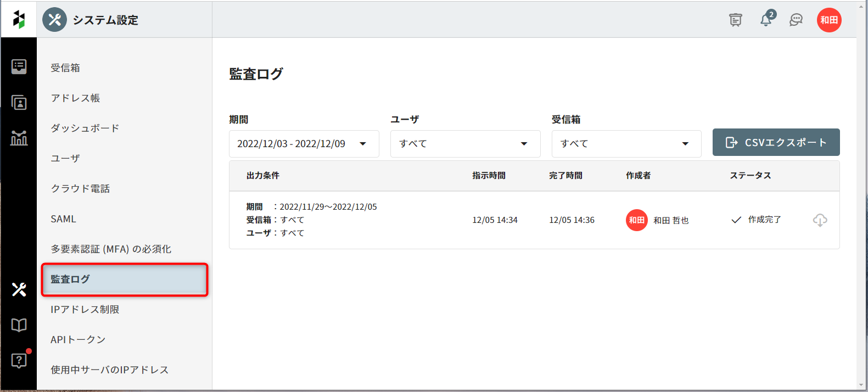Click the system settings wrench rail icon
This screenshot has height=392, width=868.
pos(19,289)
